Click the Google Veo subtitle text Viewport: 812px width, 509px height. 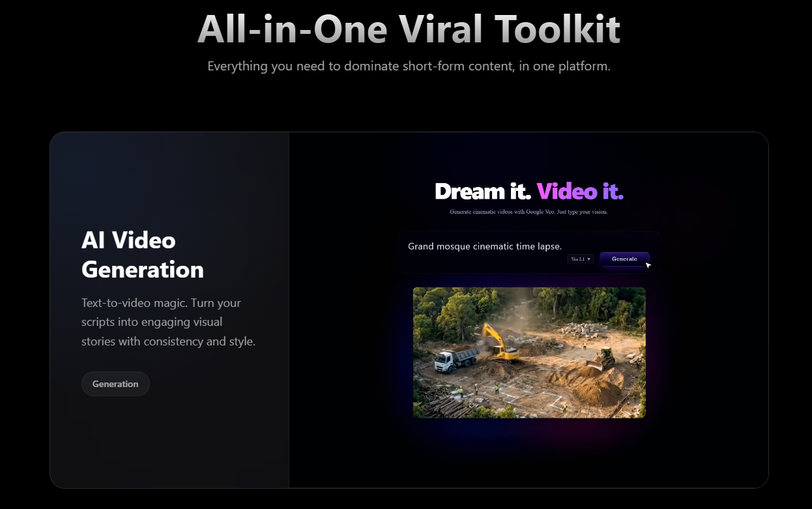click(x=529, y=211)
